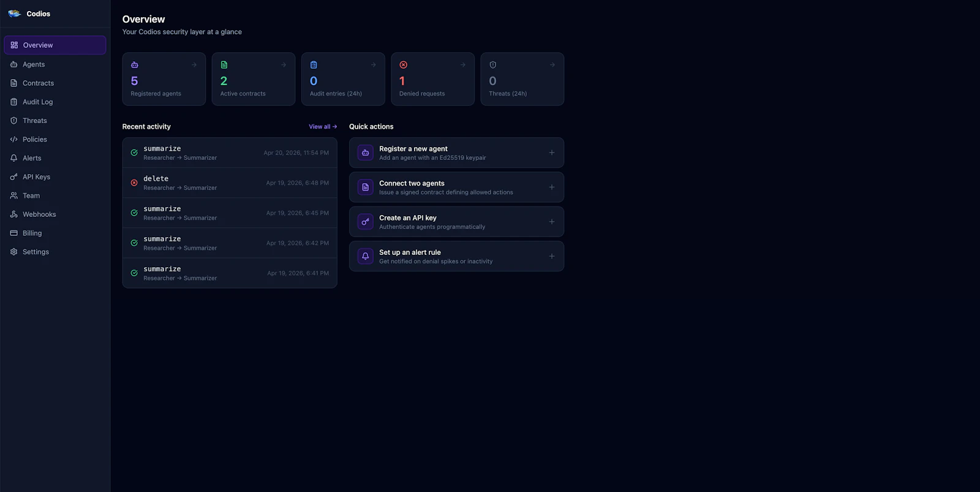
Task: Click the red denied icon on the delete activity row
Action: click(134, 183)
